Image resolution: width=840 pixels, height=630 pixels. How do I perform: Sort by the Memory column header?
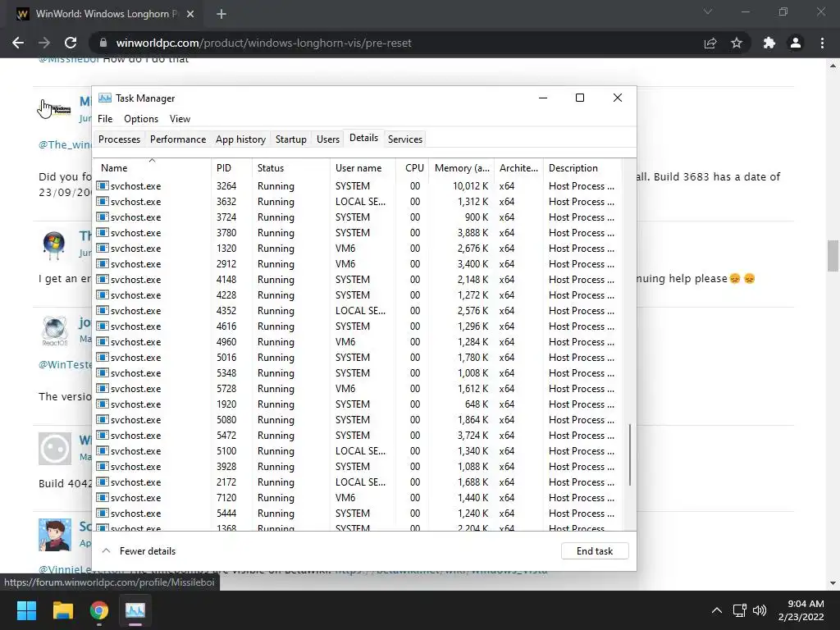[462, 167]
